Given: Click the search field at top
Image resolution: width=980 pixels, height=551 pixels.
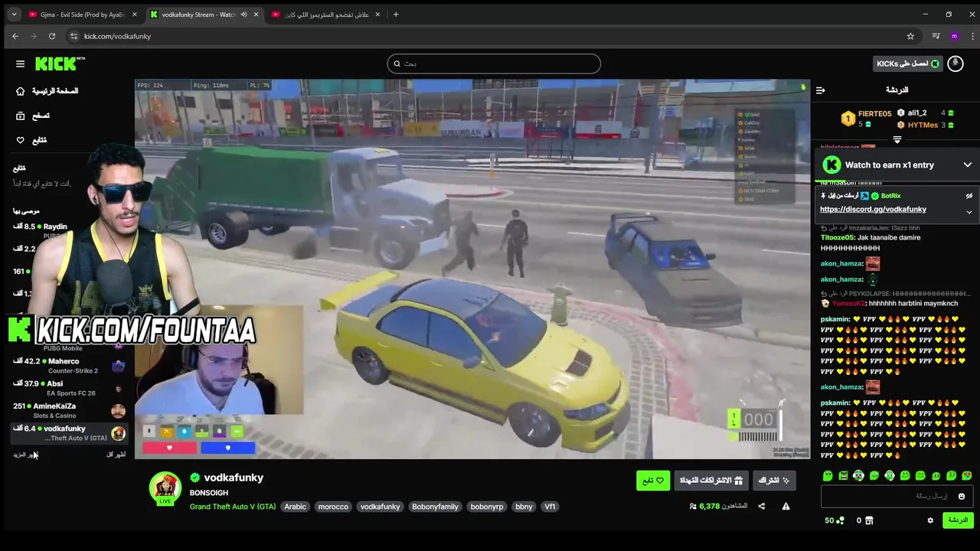Looking at the screenshot, I should coord(494,64).
